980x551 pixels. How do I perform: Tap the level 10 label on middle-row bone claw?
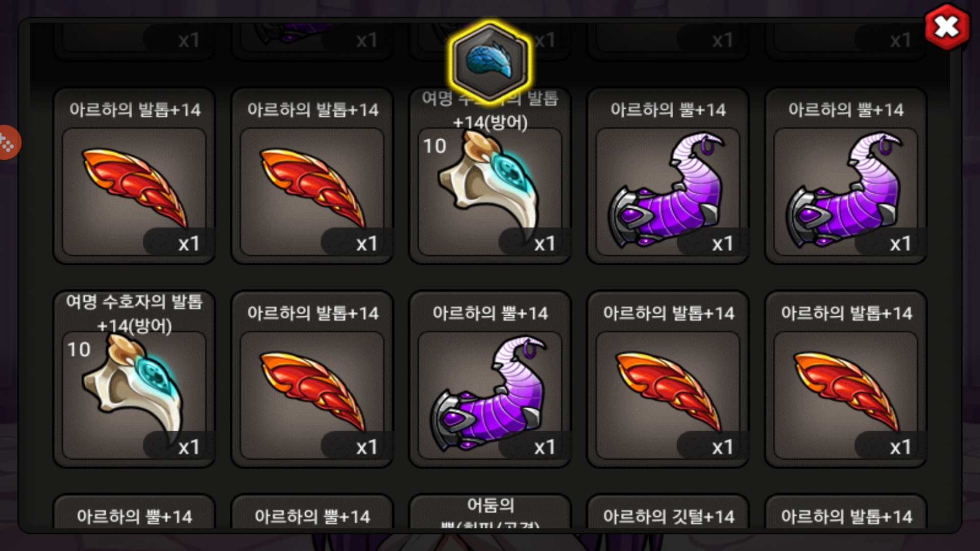tap(79, 349)
